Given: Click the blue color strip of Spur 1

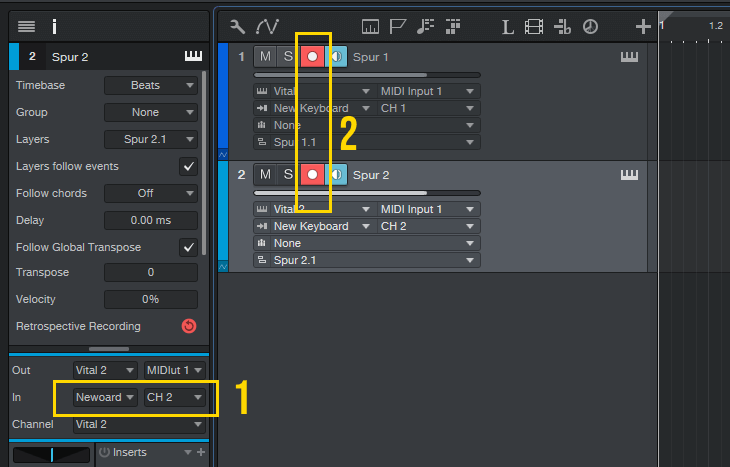Looking at the screenshot, I should [223, 96].
